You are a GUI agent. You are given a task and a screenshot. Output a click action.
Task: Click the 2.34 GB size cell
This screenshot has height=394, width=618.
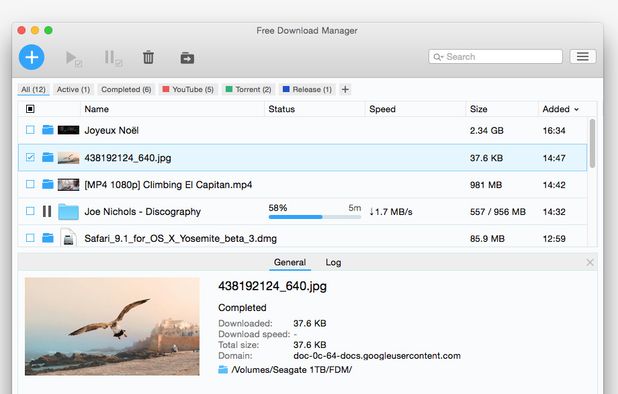click(x=486, y=130)
